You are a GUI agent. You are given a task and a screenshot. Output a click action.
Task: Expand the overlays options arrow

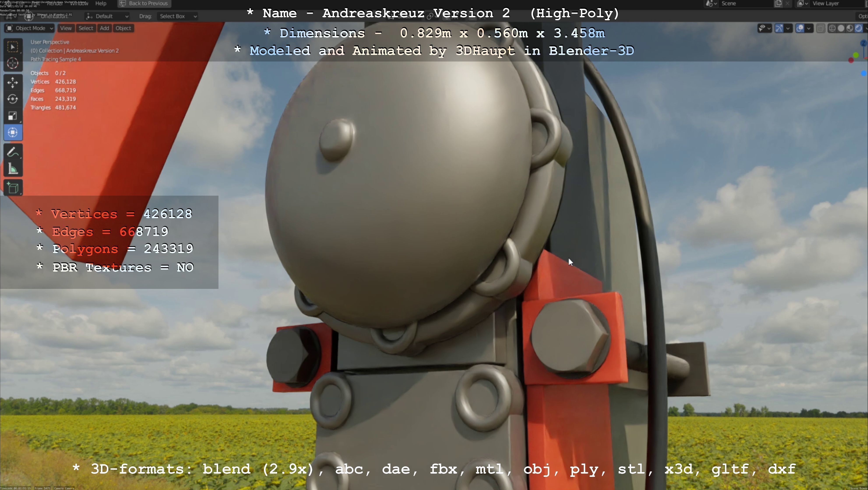tap(809, 28)
